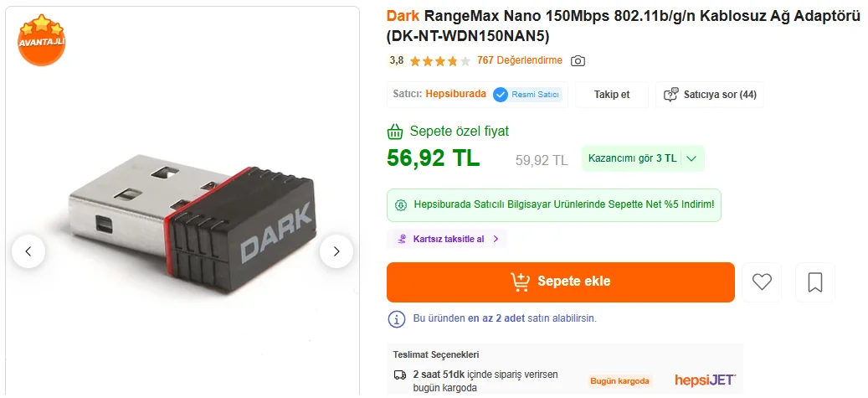Go to the previous product image
Screen dimensions: 868x398
click(x=28, y=251)
